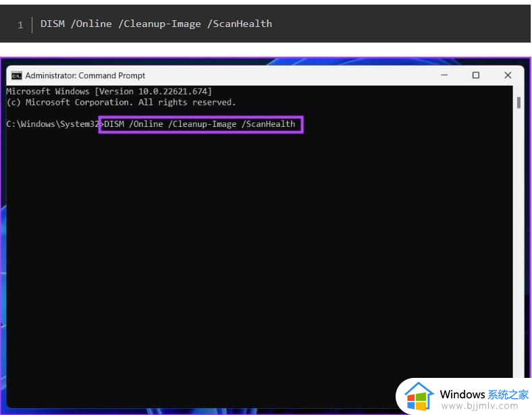Close the Administrator Command Prompt window
Screen dimensions: 532x415
(x=508, y=75)
